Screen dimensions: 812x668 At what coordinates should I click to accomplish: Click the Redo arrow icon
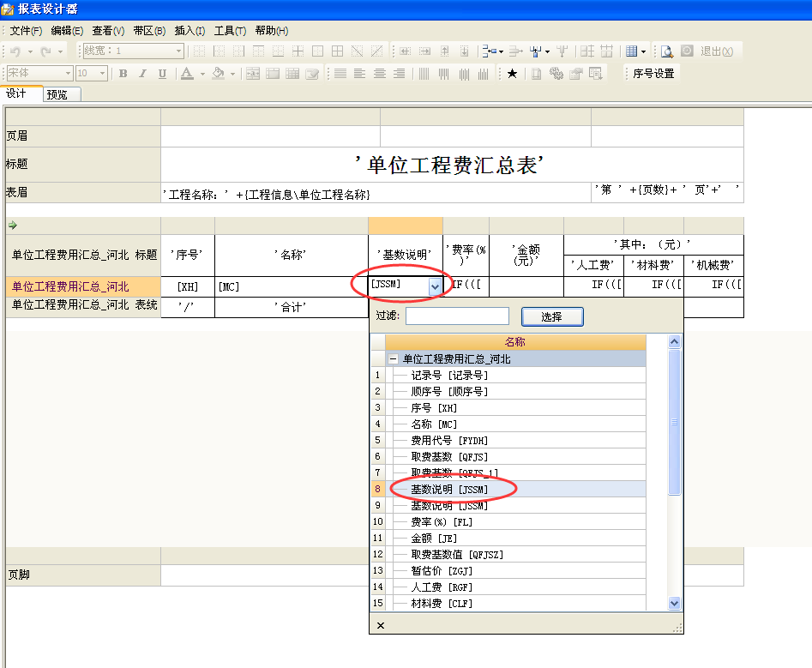click(46, 51)
